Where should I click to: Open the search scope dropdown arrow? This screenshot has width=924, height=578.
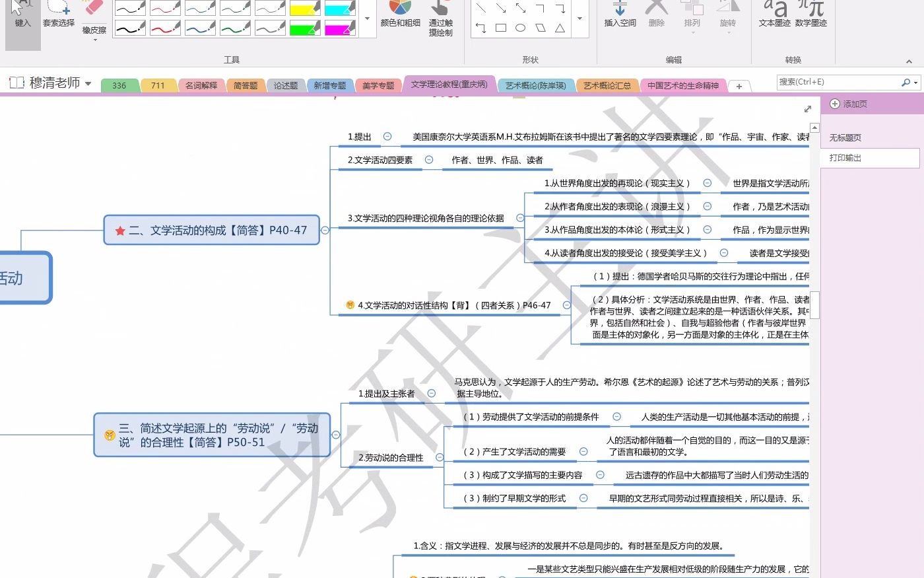click(915, 83)
